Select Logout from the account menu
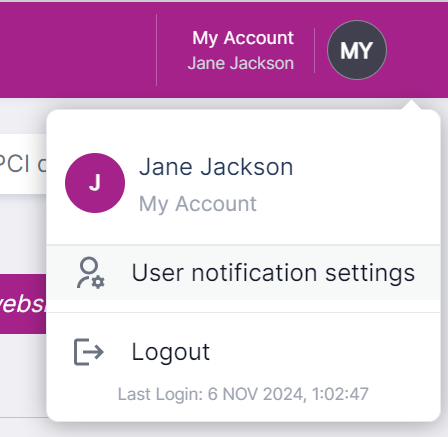The image size is (448, 437). coord(244,352)
